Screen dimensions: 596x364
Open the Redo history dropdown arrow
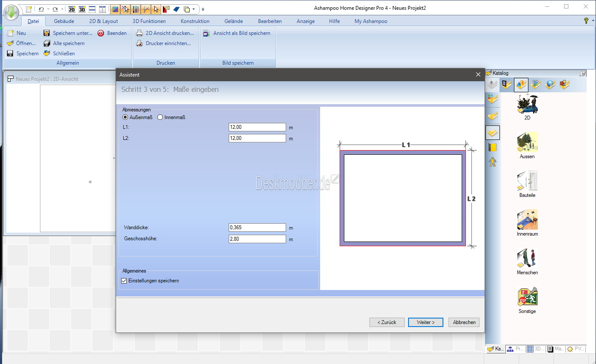[x=62, y=9]
